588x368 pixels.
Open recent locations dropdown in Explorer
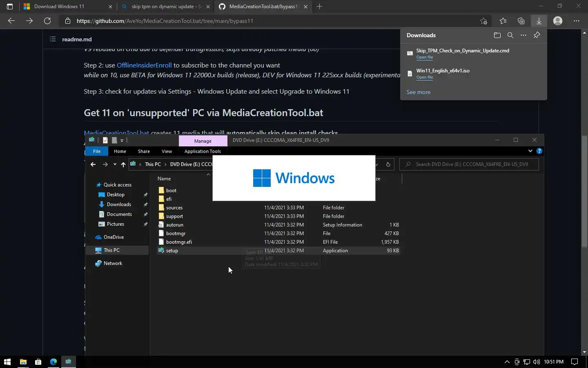pos(115,164)
